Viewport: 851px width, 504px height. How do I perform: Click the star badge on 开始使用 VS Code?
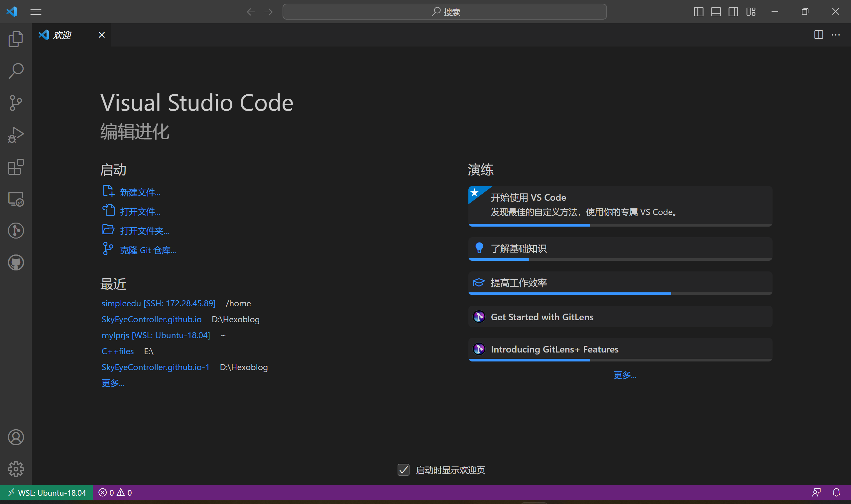click(475, 193)
